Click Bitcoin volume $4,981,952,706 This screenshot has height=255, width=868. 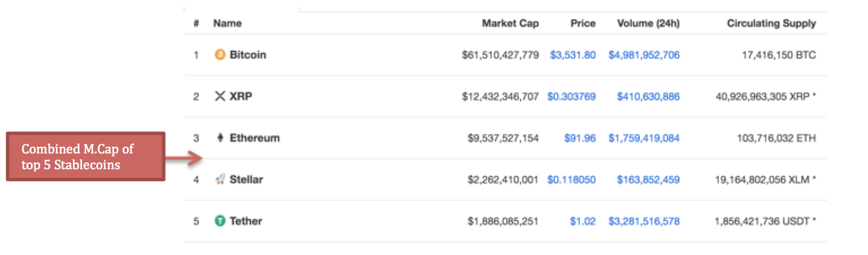coord(644,55)
